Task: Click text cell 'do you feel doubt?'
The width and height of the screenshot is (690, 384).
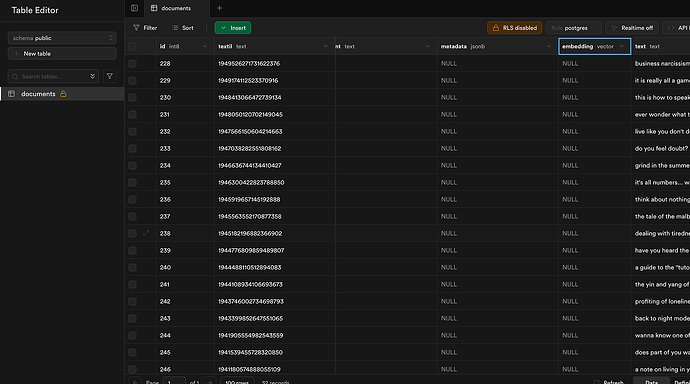Action: pos(661,149)
